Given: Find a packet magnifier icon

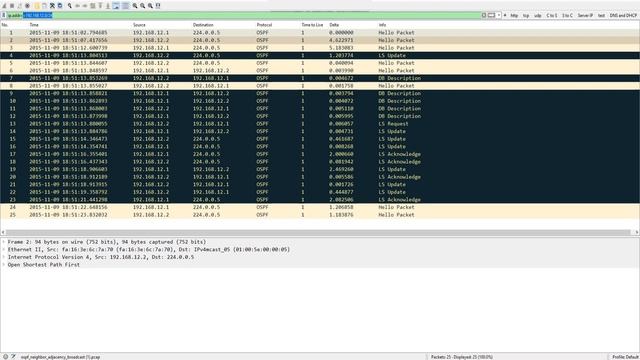Looking at the screenshot, I should click(69, 6).
